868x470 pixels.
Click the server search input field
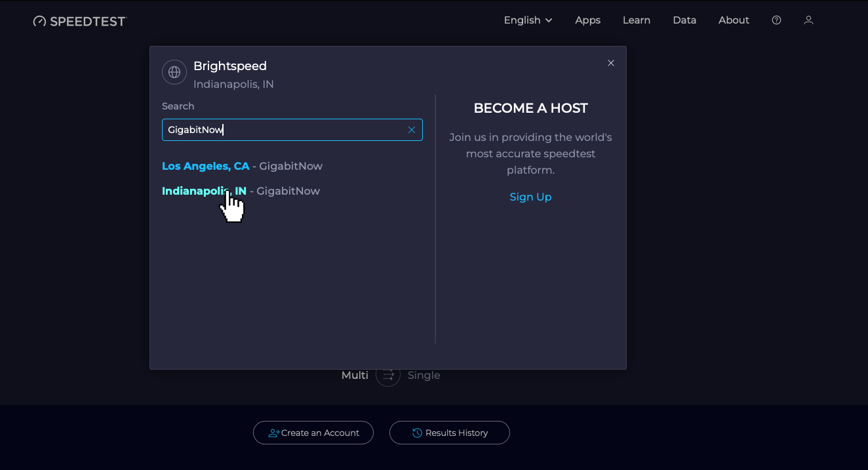(x=292, y=130)
